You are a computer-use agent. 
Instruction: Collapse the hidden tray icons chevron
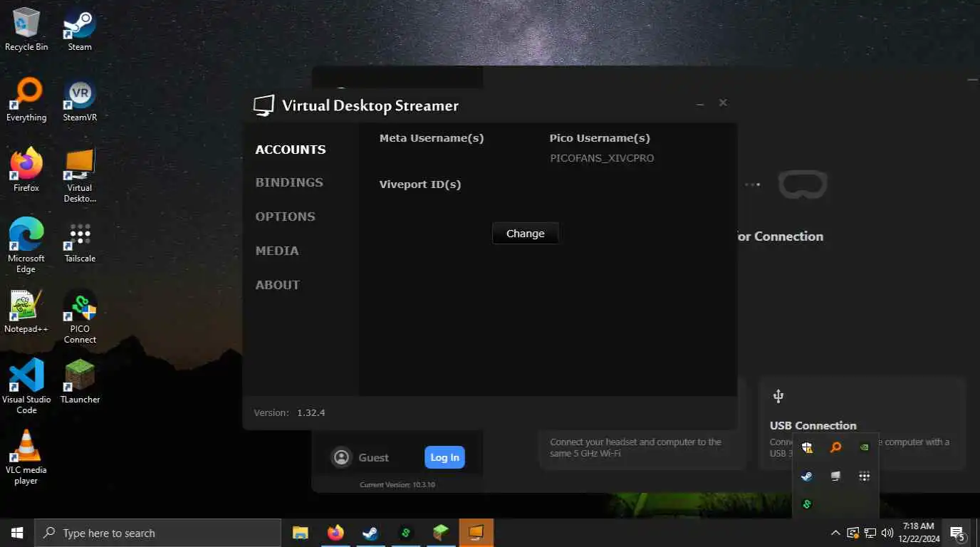click(x=835, y=533)
